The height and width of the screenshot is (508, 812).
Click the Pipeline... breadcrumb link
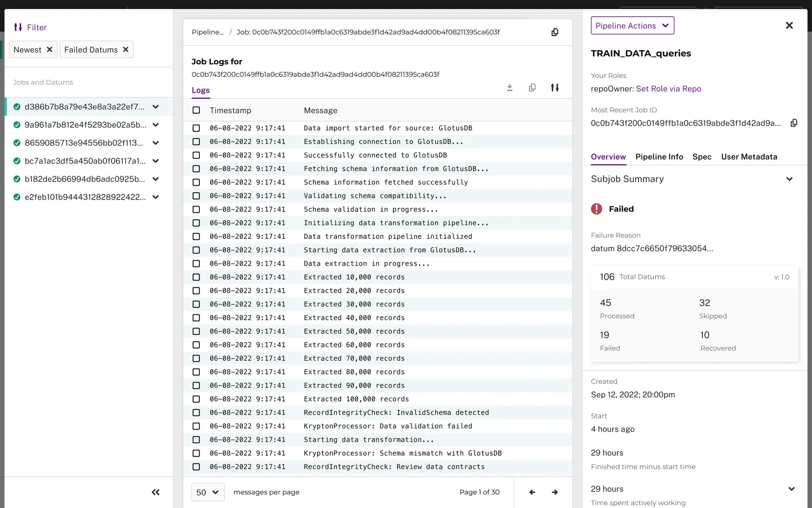tap(208, 32)
